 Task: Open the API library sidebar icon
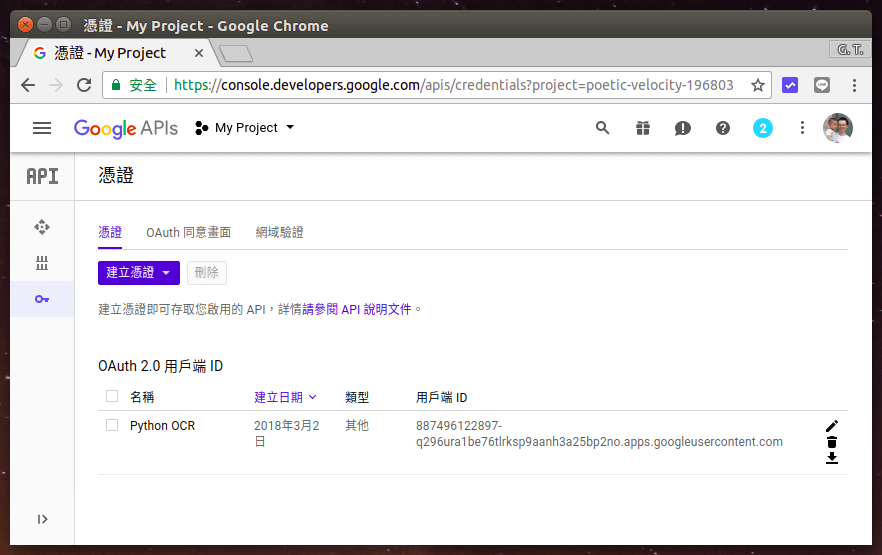pos(42,263)
